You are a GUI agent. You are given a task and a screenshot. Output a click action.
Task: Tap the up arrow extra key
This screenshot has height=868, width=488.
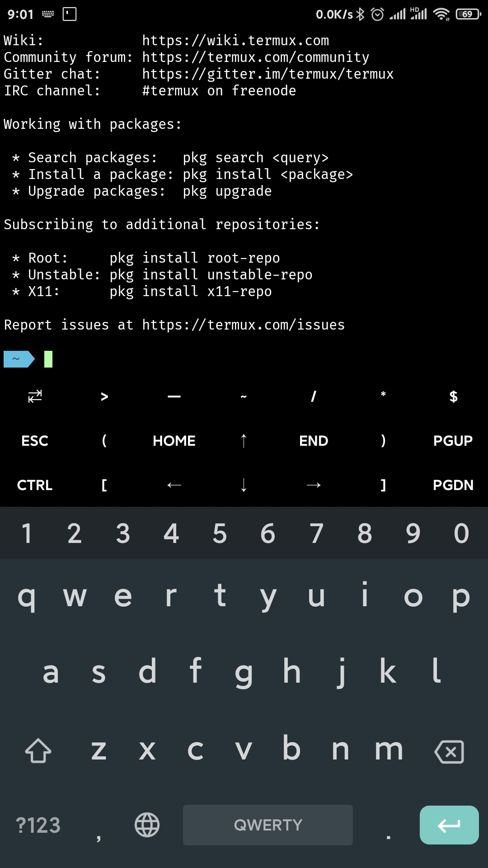coord(244,441)
